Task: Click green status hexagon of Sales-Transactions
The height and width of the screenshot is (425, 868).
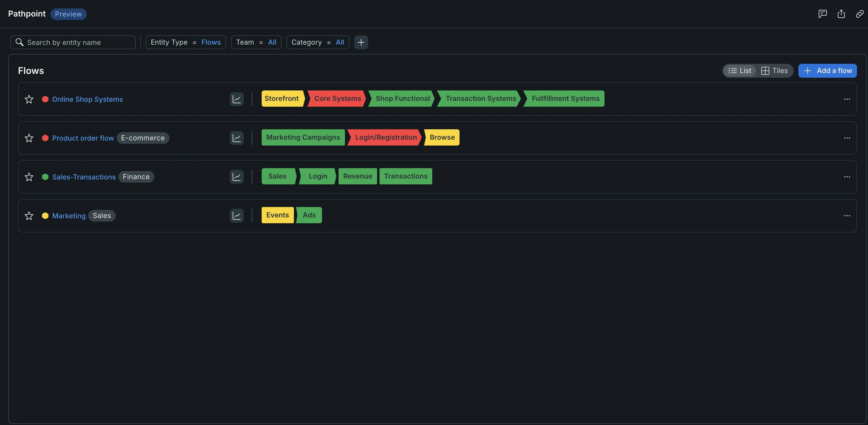Action: tap(45, 177)
